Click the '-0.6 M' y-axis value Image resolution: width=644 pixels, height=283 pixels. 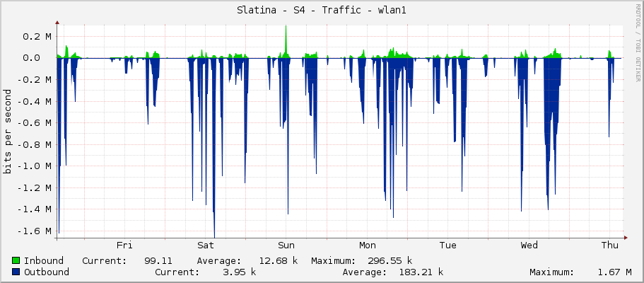click(x=35, y=122)
